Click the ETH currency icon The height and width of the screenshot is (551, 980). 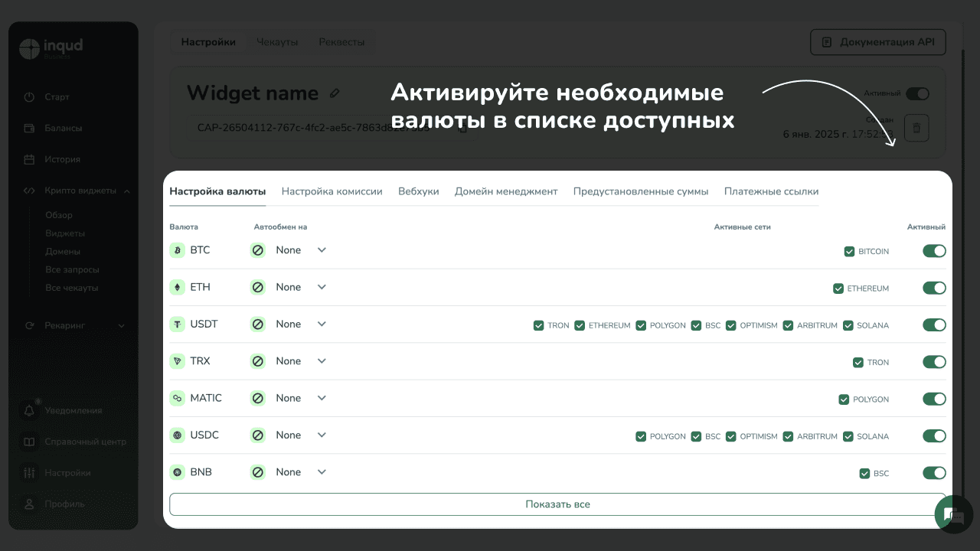[x=178, y=287]
